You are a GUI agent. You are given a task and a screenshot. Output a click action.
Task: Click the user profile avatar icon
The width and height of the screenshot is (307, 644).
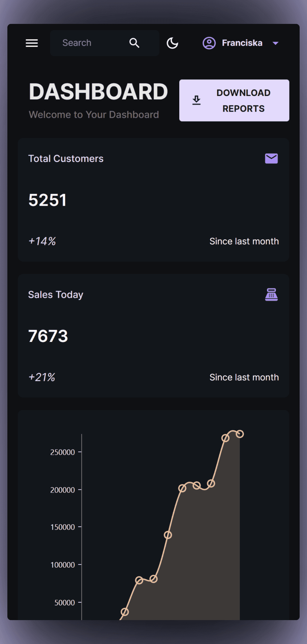point(209,43)
